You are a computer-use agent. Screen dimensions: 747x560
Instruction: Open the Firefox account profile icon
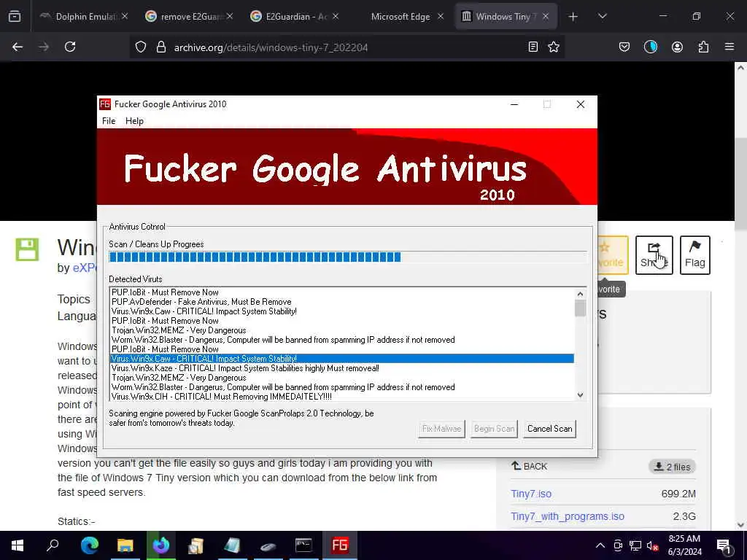pyautogui.click(x=677, y=47)
